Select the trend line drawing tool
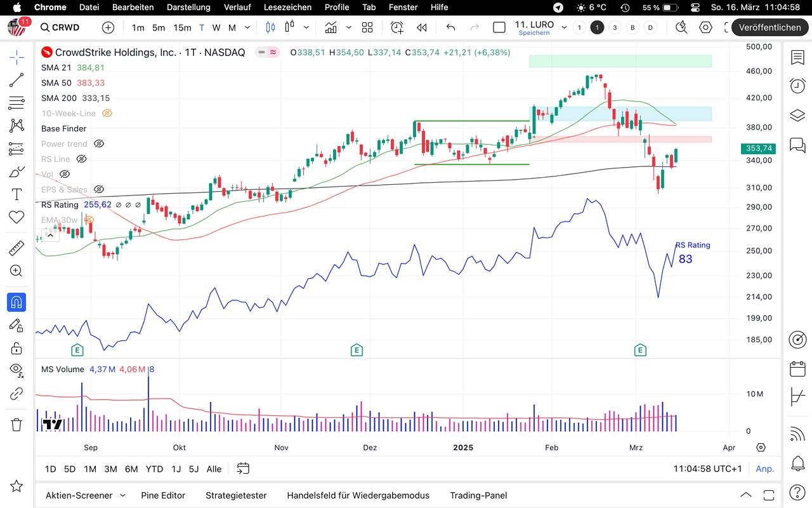 coord(16,80)
